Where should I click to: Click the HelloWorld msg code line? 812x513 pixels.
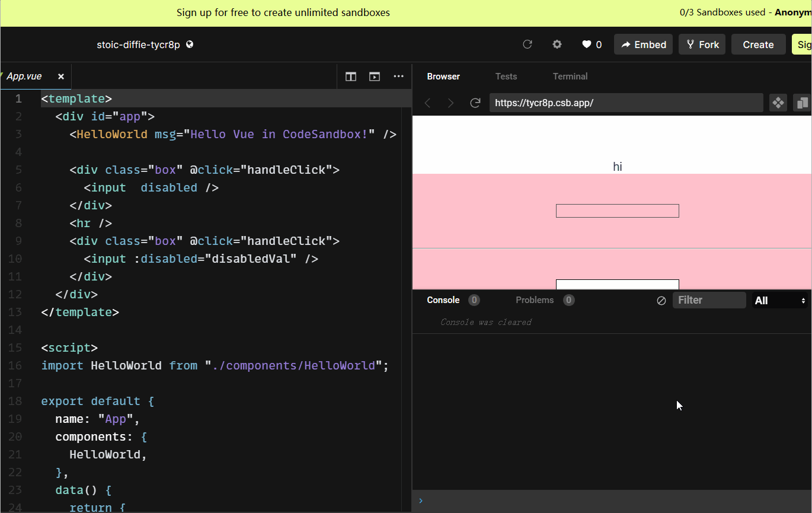[233, 134]
